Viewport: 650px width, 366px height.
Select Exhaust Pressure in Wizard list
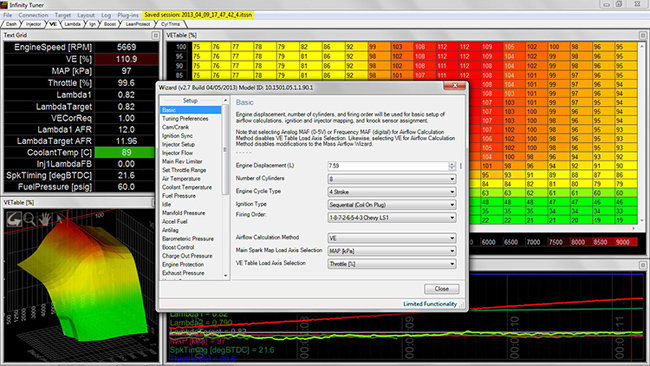click(183, 273)
